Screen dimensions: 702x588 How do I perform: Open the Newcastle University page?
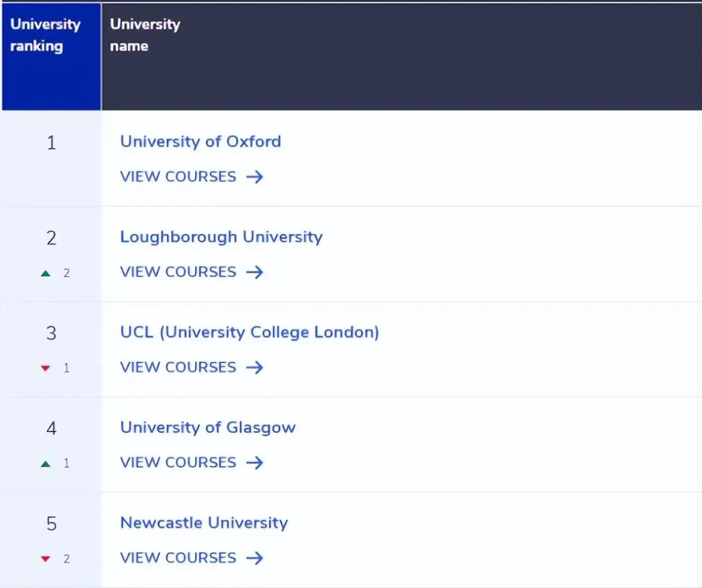click(203, 522)
